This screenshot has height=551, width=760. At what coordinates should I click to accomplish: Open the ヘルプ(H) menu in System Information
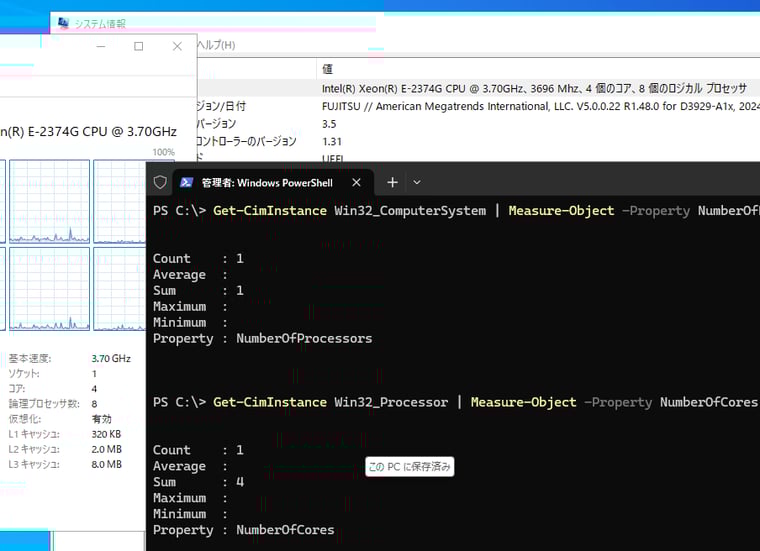[x=216, y=45]
